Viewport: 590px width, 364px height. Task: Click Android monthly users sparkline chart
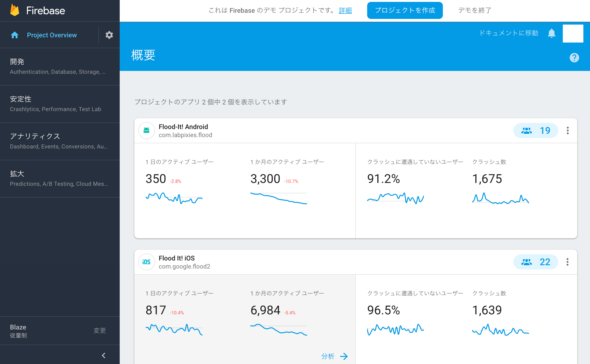click(278, 198)
